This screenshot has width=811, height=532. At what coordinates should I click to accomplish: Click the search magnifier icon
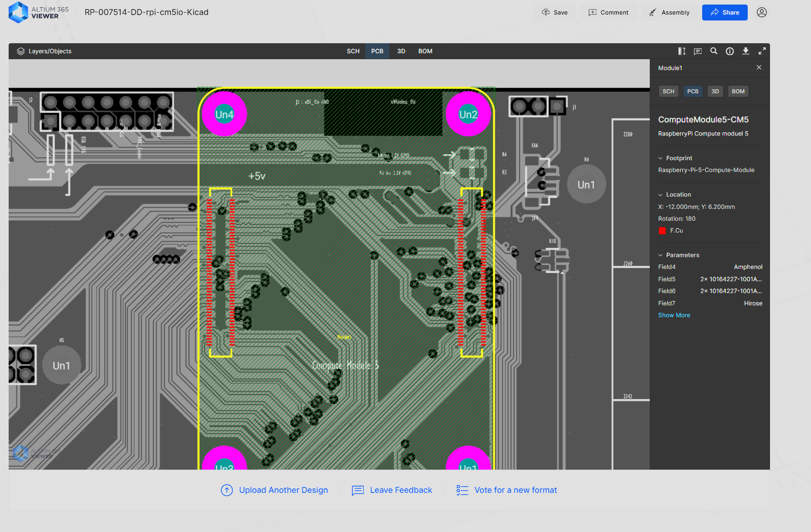pyautogui.click(x=714, y=51)
